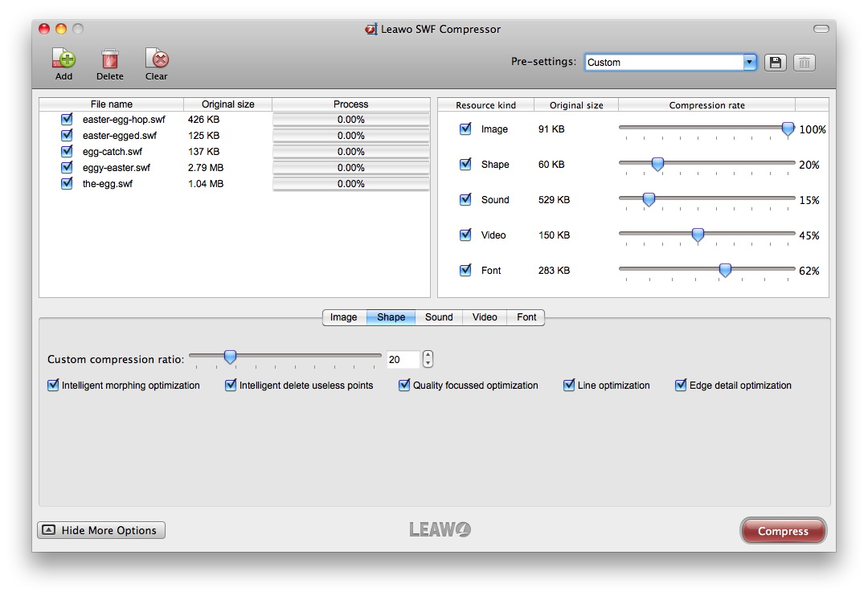The width and height of the screenshot is (868, 596).
Task: Toggle eggy-easter.swf file checkbox
Action: pyautogui.click(x=67, y=167)
